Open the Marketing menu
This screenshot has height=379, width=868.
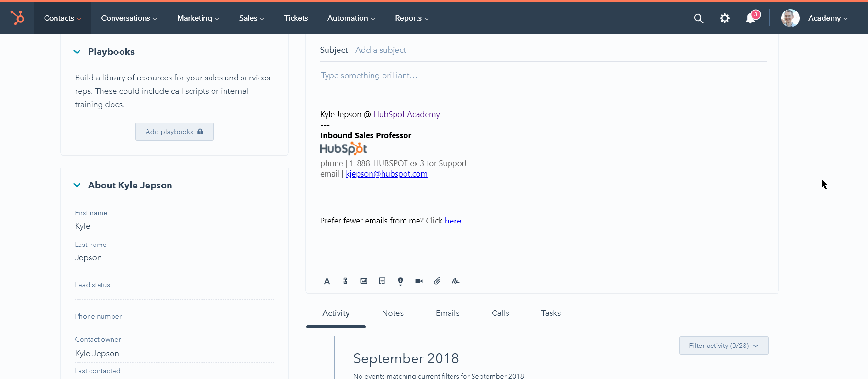[x=198, y=18]
